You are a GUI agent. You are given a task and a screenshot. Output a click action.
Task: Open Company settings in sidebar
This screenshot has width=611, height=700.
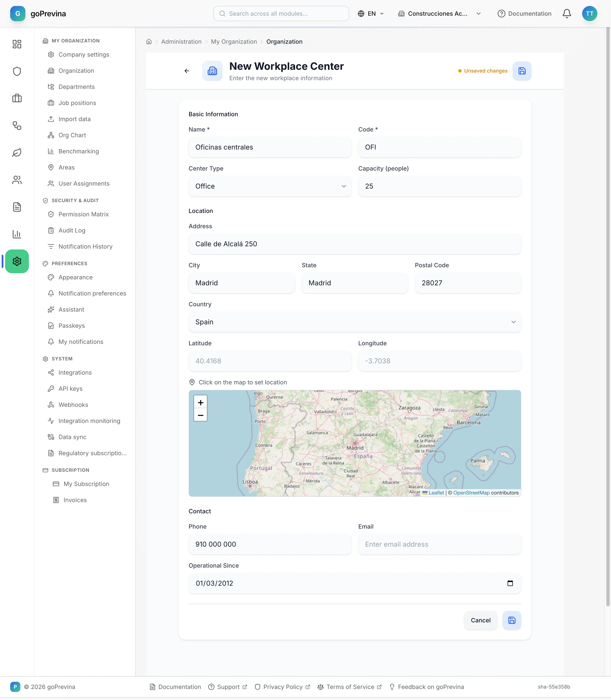coord(84,55)
